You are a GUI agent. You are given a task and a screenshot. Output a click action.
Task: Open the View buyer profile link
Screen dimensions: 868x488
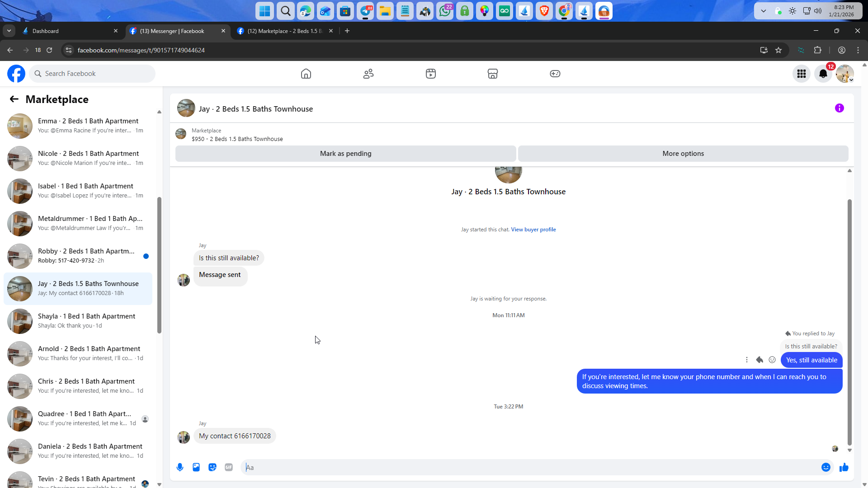(533, 230)
